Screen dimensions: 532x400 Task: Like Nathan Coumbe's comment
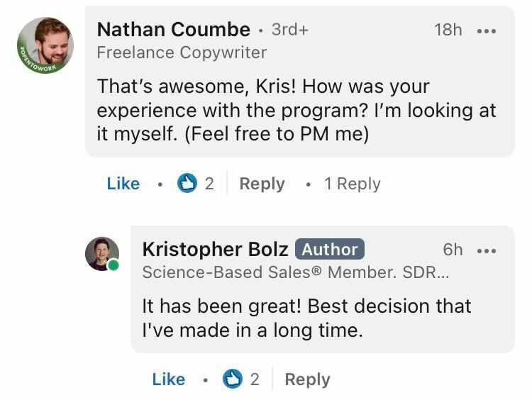(x=123, y=184)
